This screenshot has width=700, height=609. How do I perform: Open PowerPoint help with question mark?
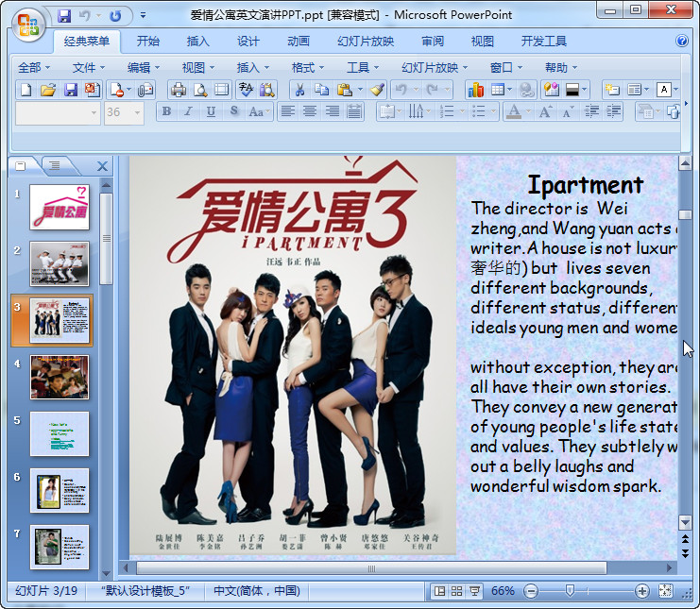tap(682, 41)
